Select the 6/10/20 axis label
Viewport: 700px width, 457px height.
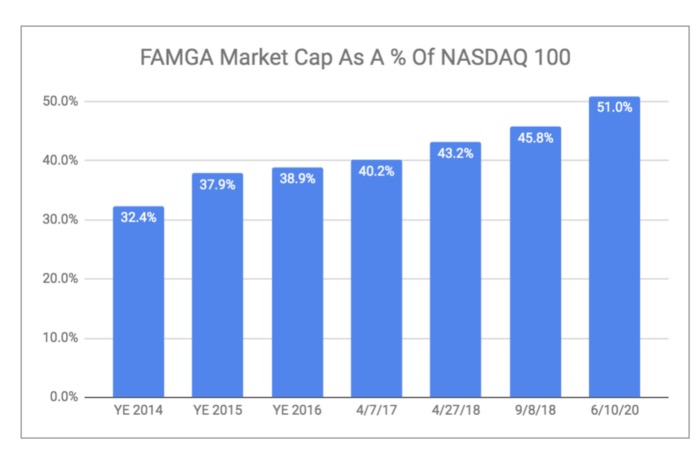[x=613, y=411]
